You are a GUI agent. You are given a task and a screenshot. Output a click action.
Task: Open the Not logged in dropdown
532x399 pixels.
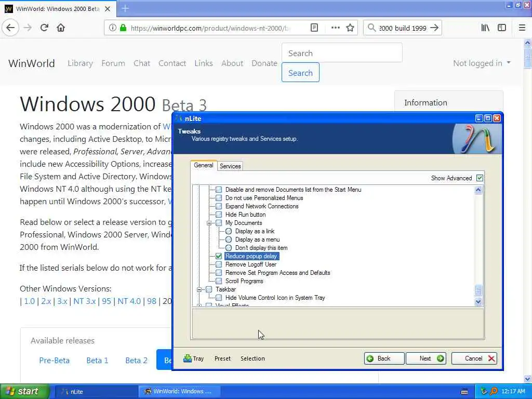[x=482, y=63]
